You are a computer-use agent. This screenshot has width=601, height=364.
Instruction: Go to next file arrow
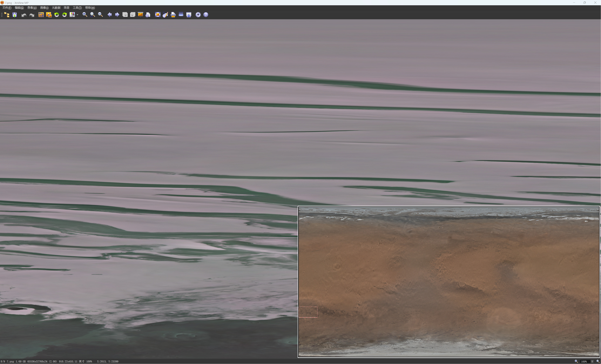117,15
